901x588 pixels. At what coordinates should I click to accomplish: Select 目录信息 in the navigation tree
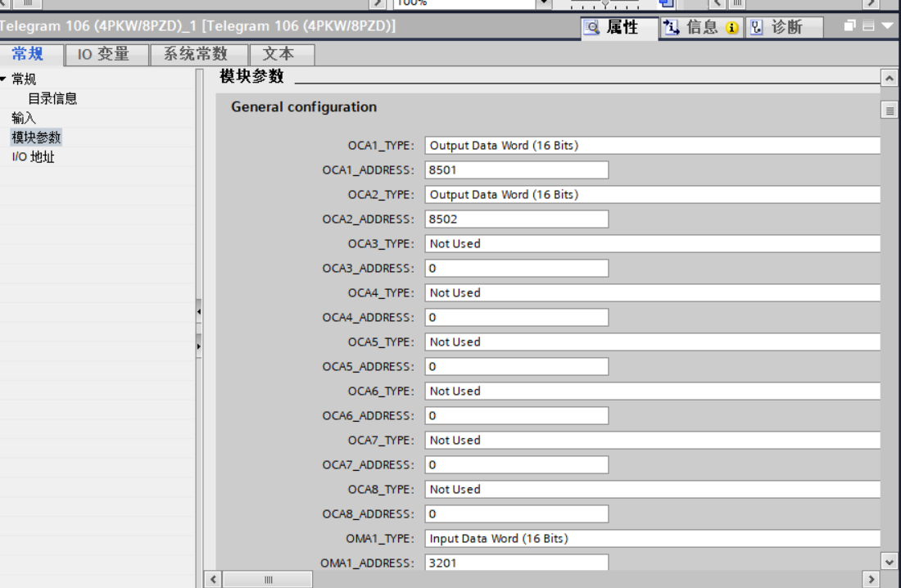pyautogui.click(x=52, y=98)
